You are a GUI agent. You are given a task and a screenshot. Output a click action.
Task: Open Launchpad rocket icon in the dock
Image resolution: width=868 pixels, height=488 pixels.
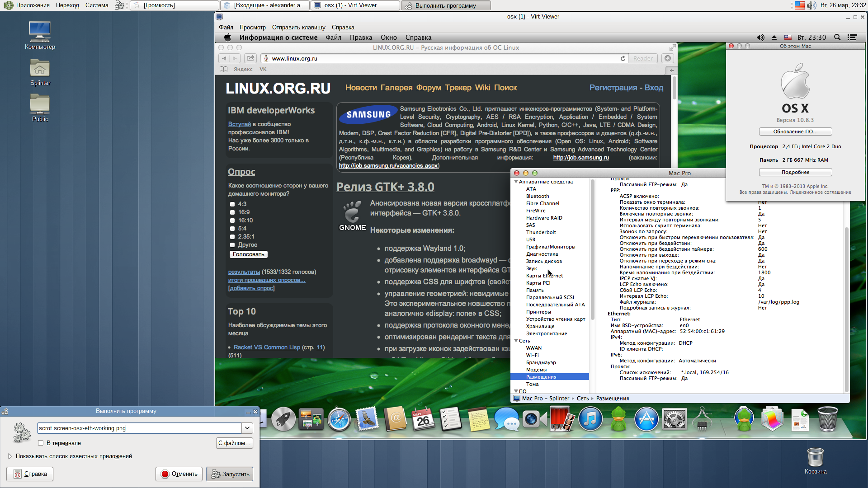pyautogui.click(x=283, y=419)
